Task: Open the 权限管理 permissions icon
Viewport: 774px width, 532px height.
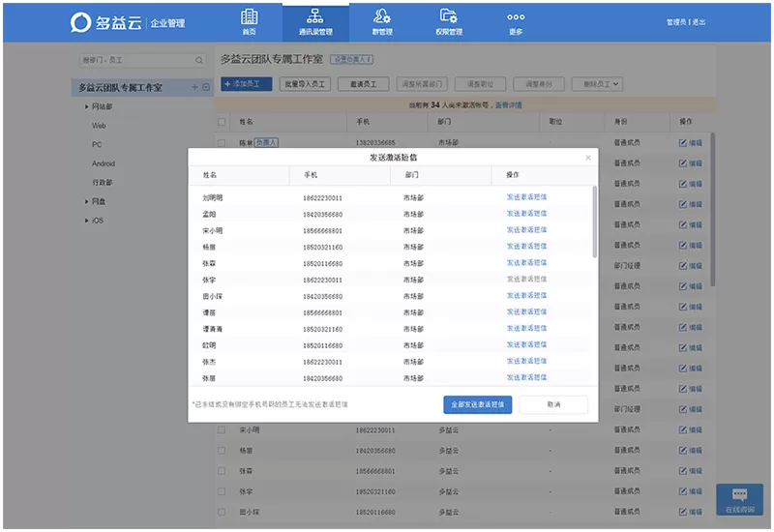Action: pos(448,21)
